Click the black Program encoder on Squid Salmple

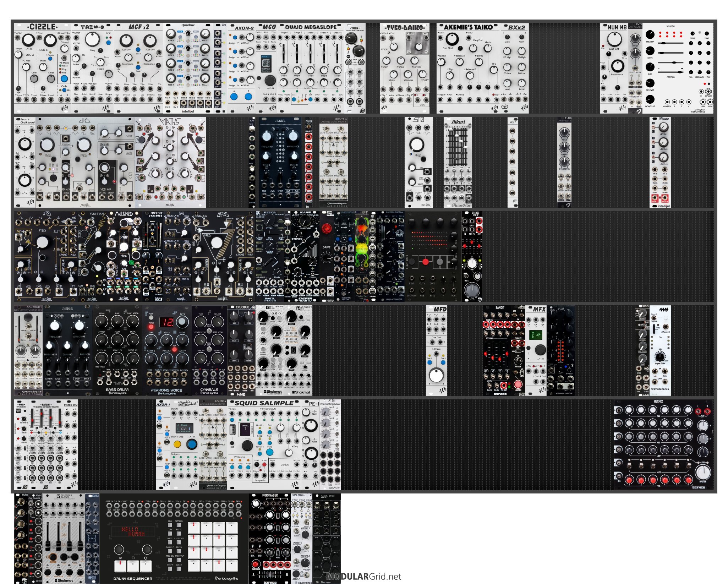[x=247, y=445]
